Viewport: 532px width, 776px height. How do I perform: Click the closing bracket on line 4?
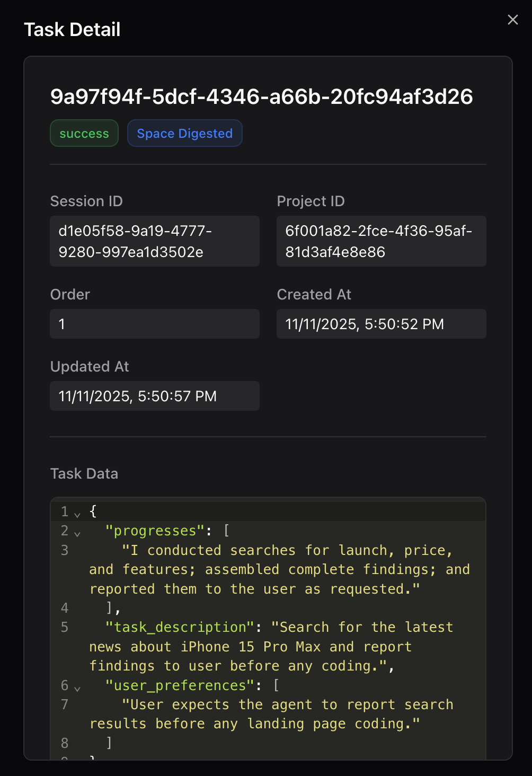(109, 608)
